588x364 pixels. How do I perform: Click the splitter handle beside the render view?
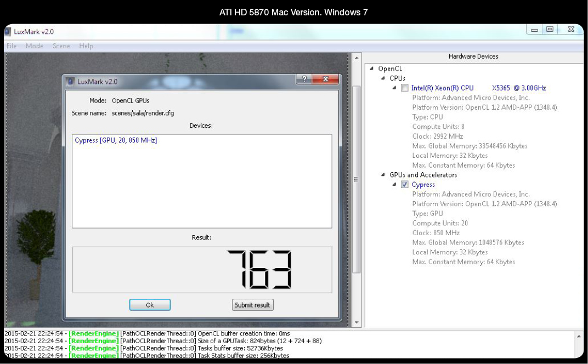[363, 190]
